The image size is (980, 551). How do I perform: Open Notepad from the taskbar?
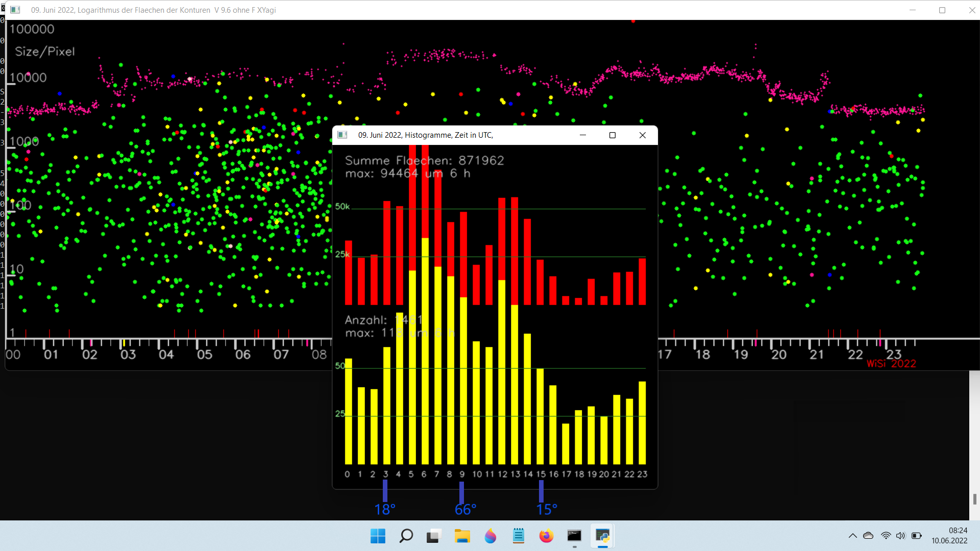coord(519,536)
